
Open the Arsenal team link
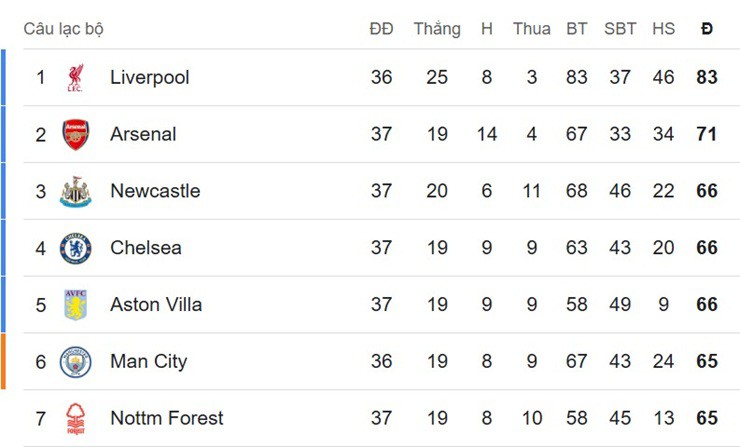pos(143,134)
